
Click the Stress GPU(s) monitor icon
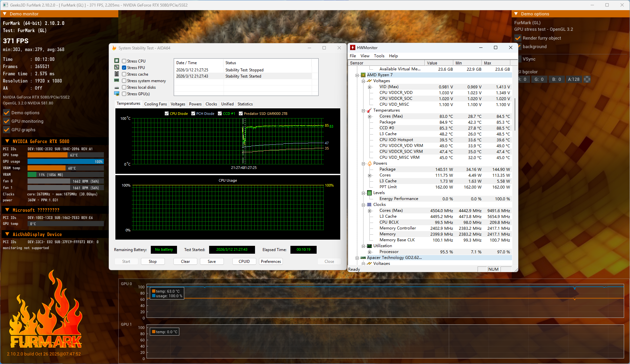(x=117, y=94)
